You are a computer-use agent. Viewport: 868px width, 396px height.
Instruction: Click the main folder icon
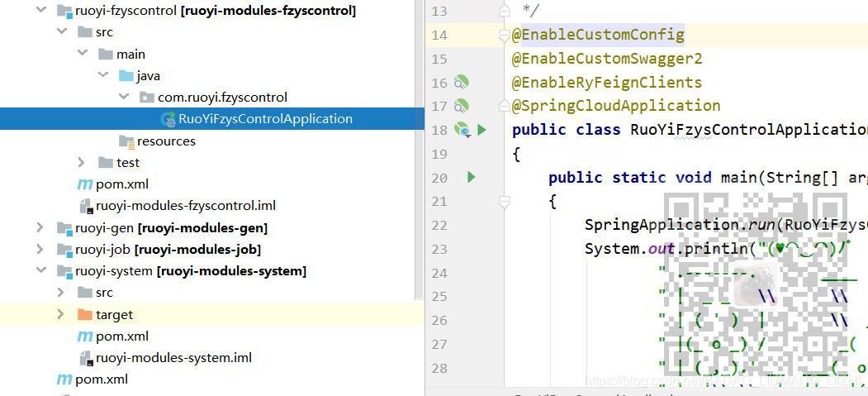pos(106,54)
